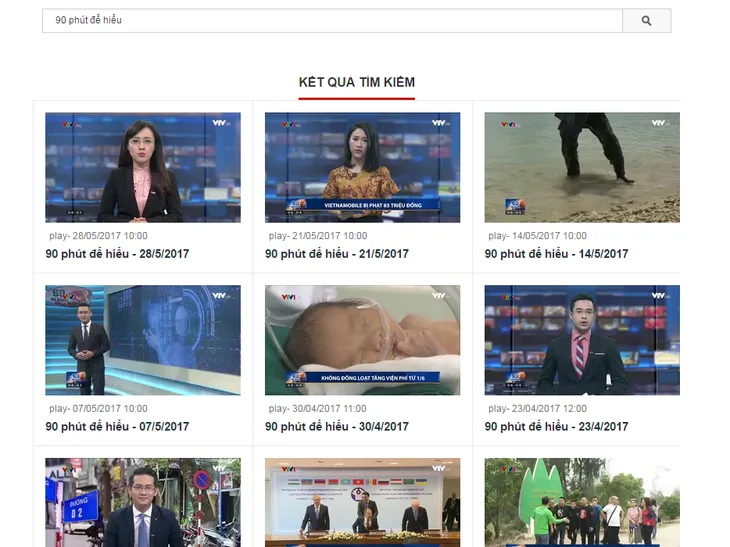Image resolution: width=730 pixels, height=547 pixels.
Task: Open the '90 phút để hiểu - 28/5/2017' title link
Action: click(117, 254)
